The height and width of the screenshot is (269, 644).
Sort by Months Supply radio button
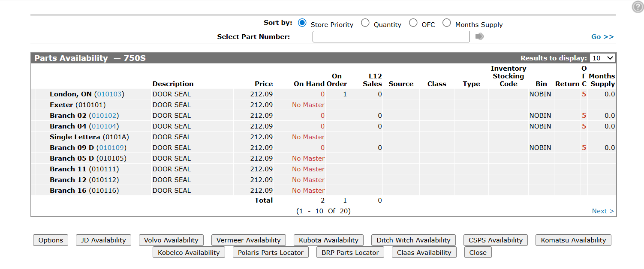[447, 23]
